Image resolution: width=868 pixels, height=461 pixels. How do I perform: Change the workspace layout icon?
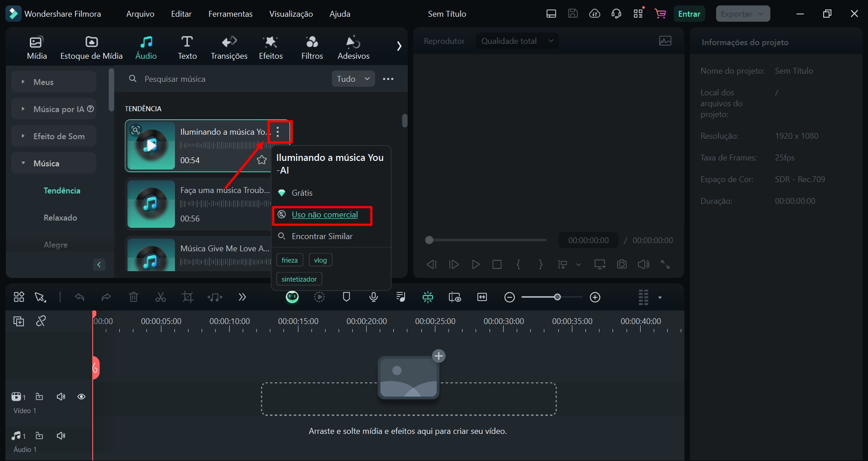coord(551,14)
